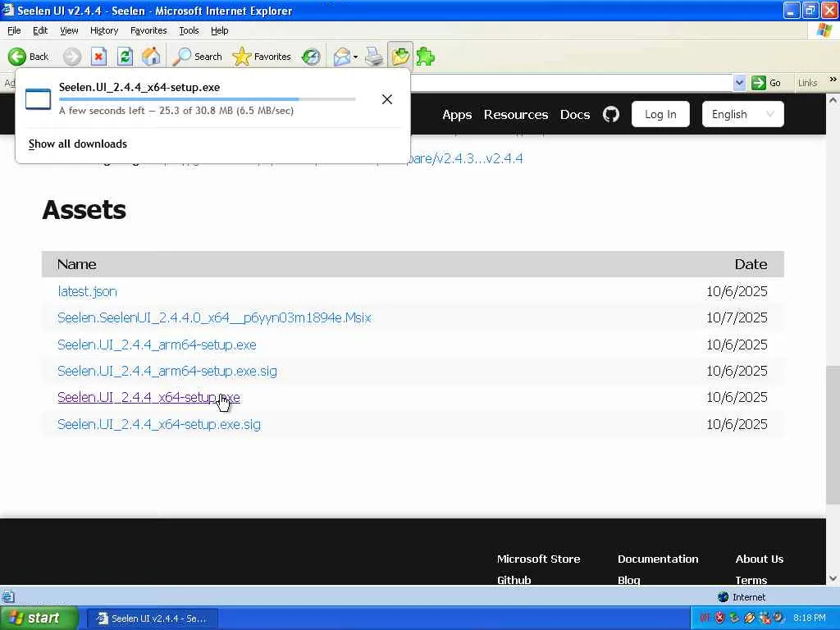Image resolution: width=840 pixels, height=630 pixels.
Task: Open the English language dropdown
Action: 742,114
